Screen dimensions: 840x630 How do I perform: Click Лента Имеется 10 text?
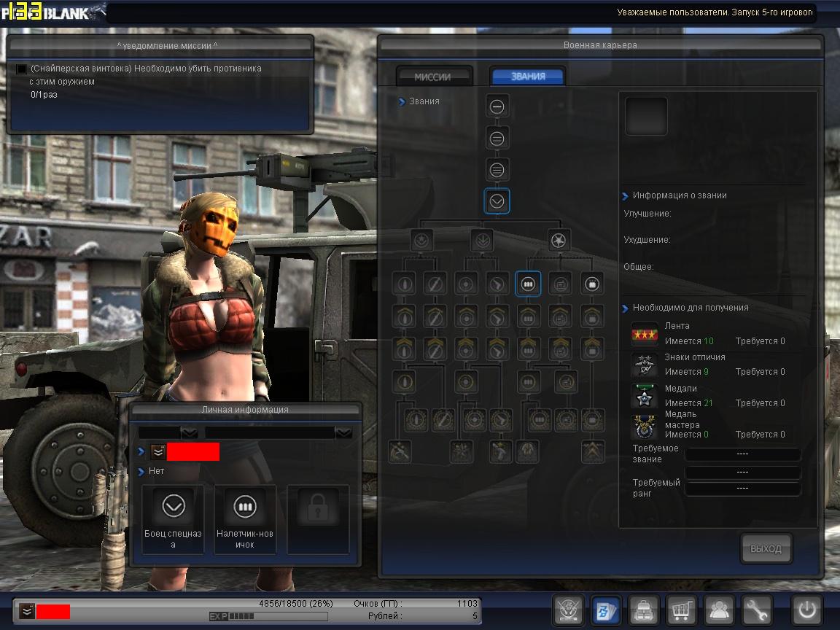[689, 341]
